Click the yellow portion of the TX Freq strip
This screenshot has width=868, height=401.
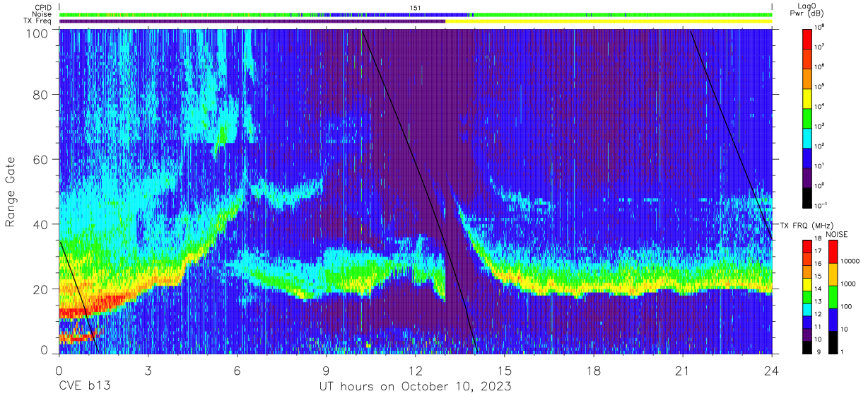(x=609, y=21)
